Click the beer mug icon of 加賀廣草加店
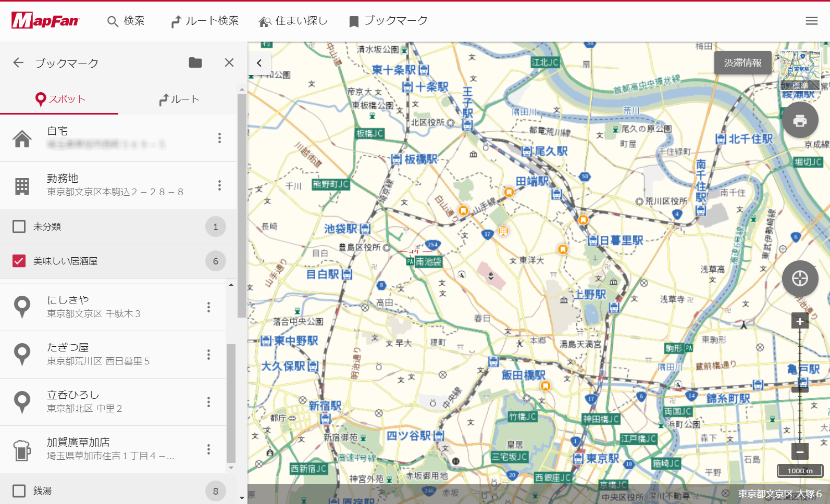 22,450
